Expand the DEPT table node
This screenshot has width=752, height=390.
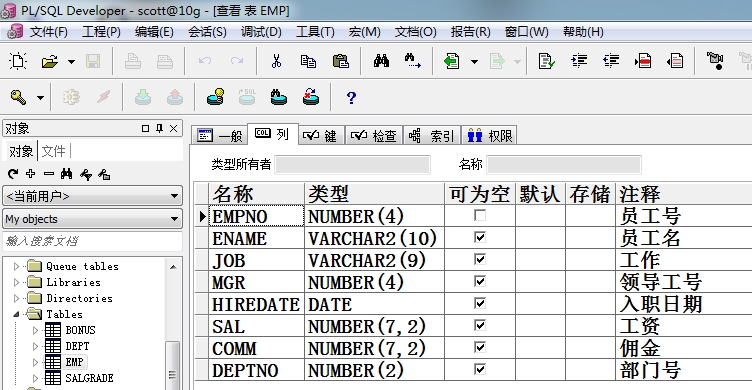coord(35,346)
